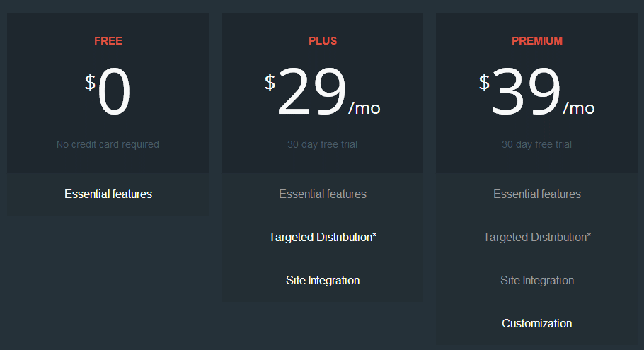Select the $0 price in Free plan
The height and width of the screenshot is (350, 644).
[114, 94]
